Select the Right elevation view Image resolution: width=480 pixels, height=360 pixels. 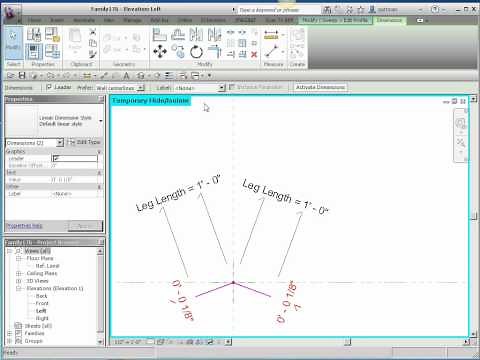click(42, 318)
